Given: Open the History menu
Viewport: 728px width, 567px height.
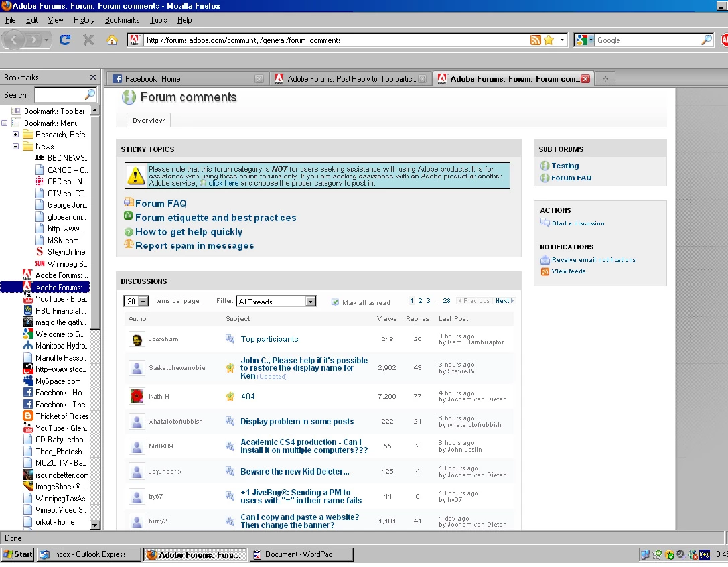Looking at the screenshot, I should coord(84,20).
